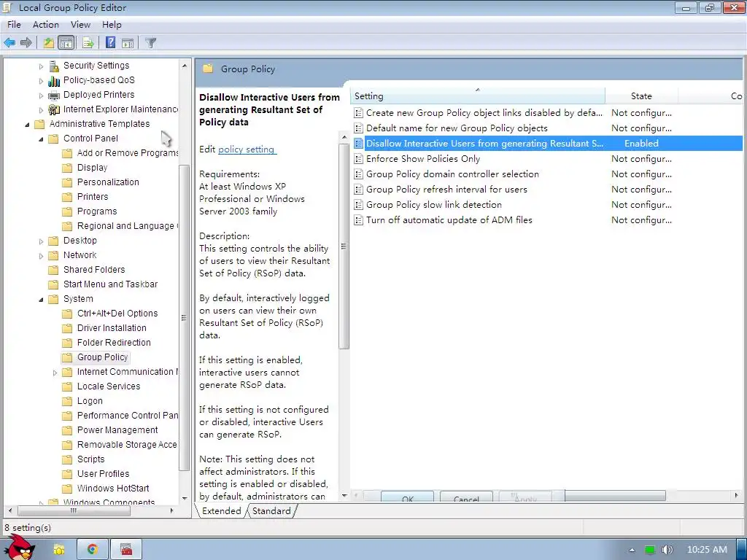Click the Policy-based QoS chart icon

click(x=54, y=80)
